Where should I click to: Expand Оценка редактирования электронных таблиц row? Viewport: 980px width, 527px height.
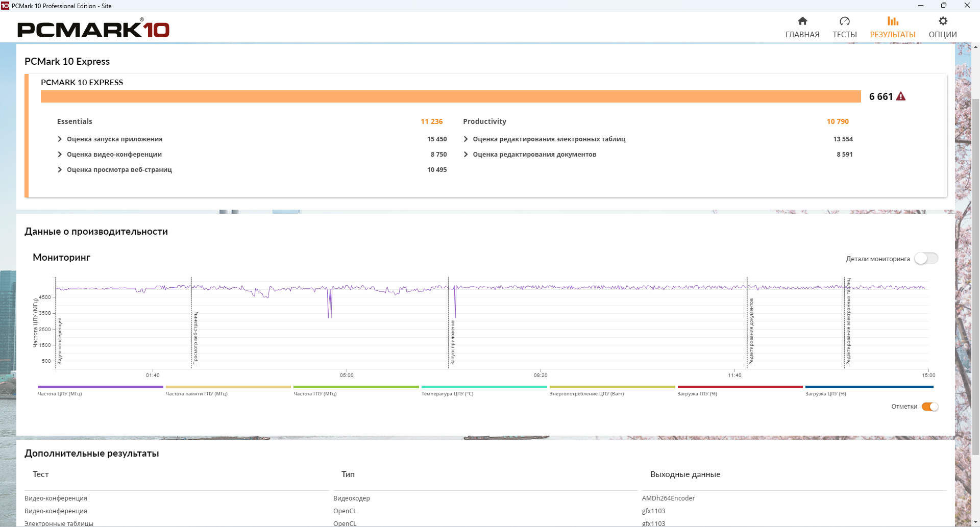(x=465, y=139)
